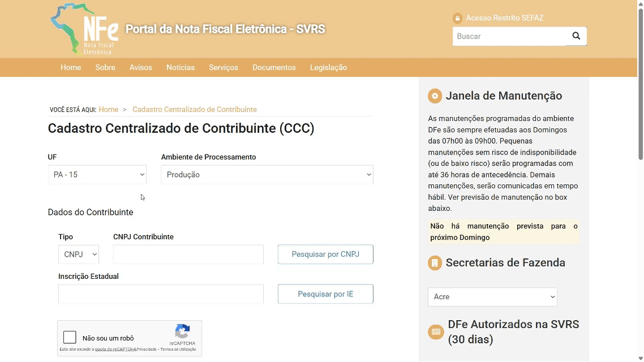The height and width of the screenshot is (362, 644).
Task: Click the gear icon beside Janela de Manutenção
Action: pos(435,96)
